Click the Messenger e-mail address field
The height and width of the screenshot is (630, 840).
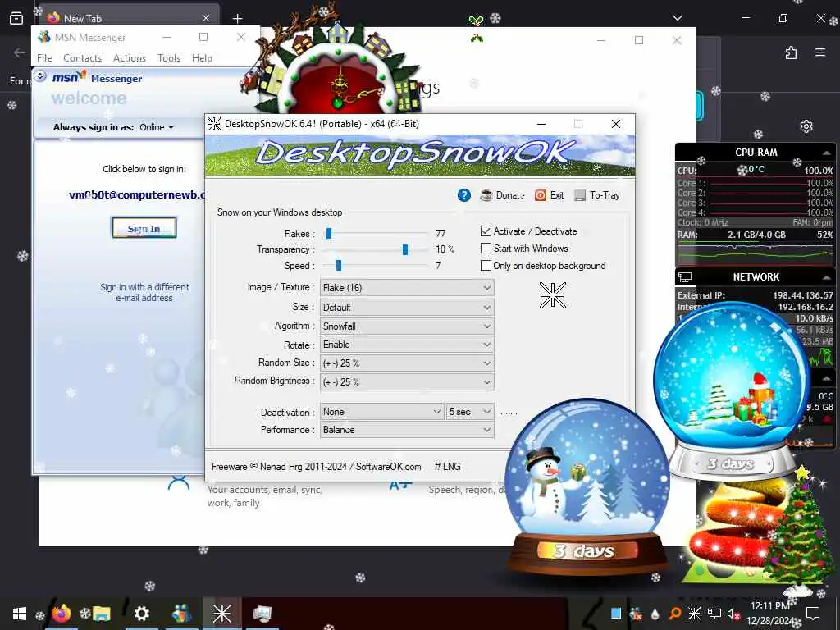(137, 195)
